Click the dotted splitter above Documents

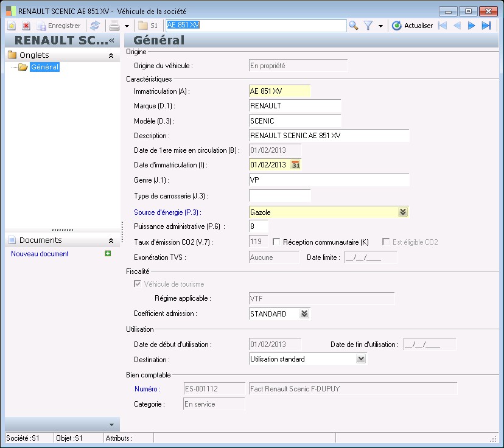[x=63, y=230]
